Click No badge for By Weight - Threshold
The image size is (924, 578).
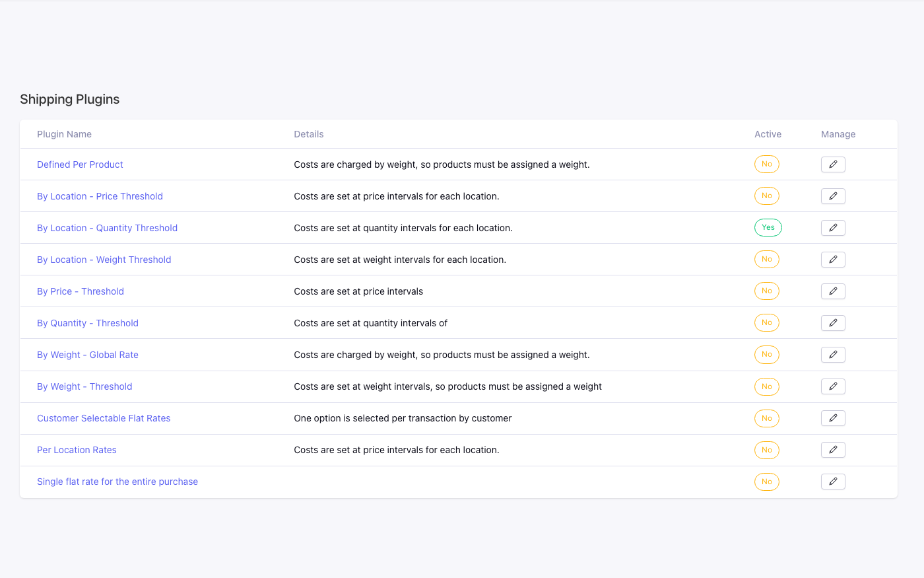click(x=767, y=386)
